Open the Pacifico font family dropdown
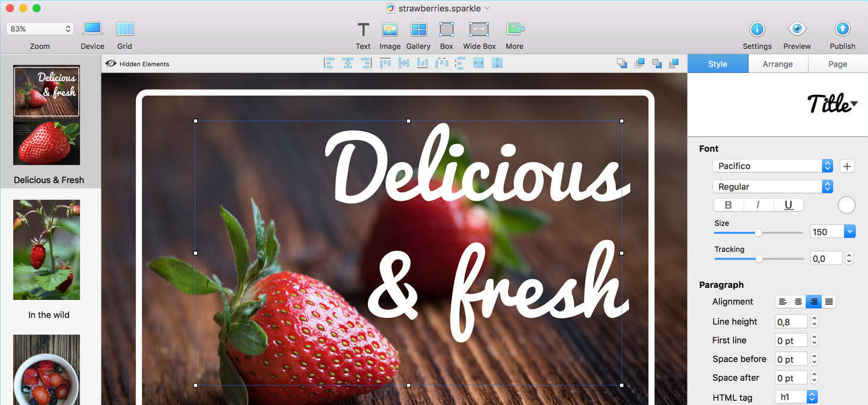 pos(772,166)
